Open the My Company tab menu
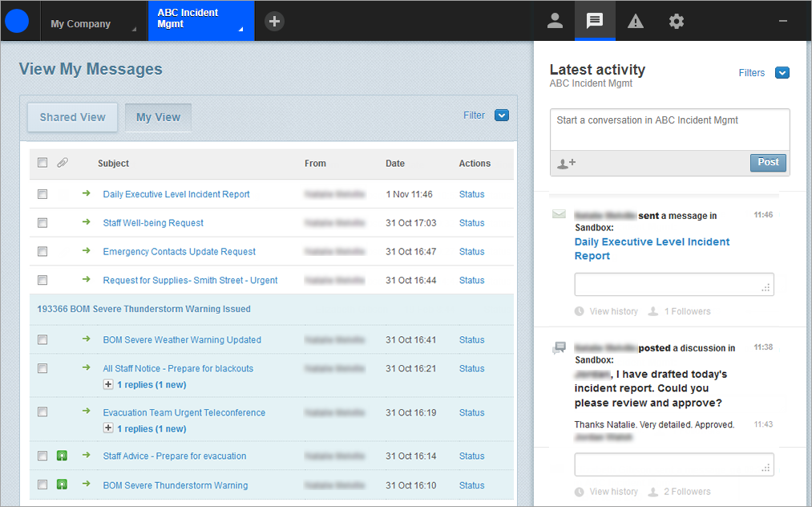The width and height of the screenshot is (812, 507). click(x=90, y=24)
